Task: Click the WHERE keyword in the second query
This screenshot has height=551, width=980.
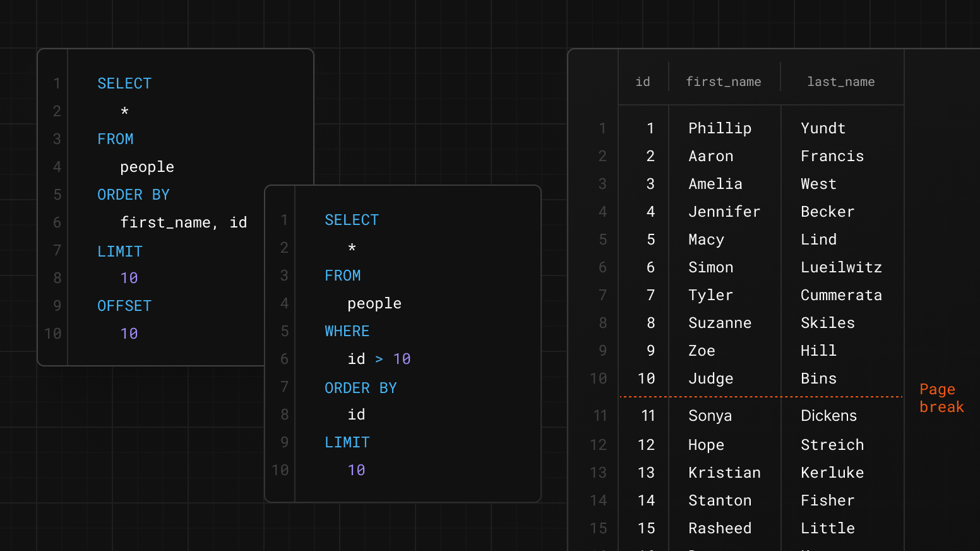Action: coord(347,330)
